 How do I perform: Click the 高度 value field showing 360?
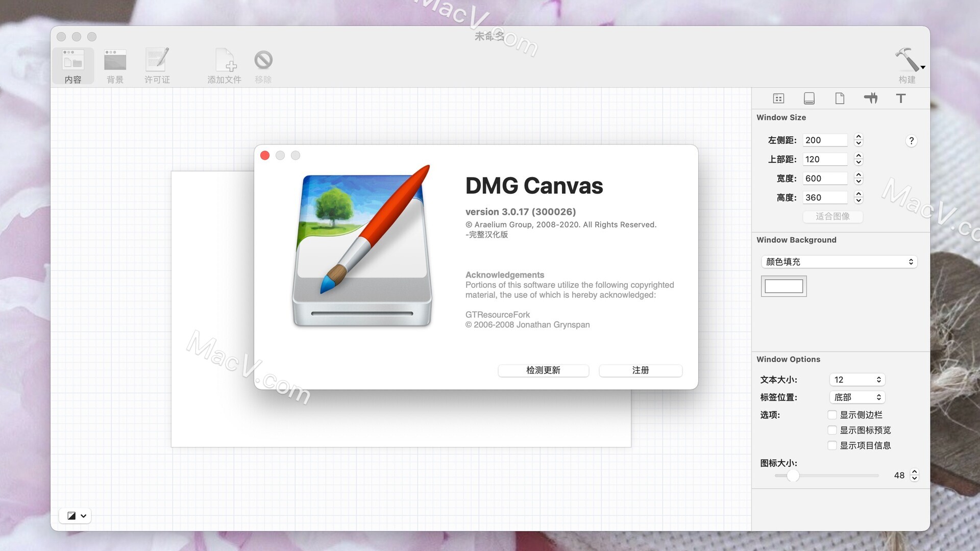825,197
